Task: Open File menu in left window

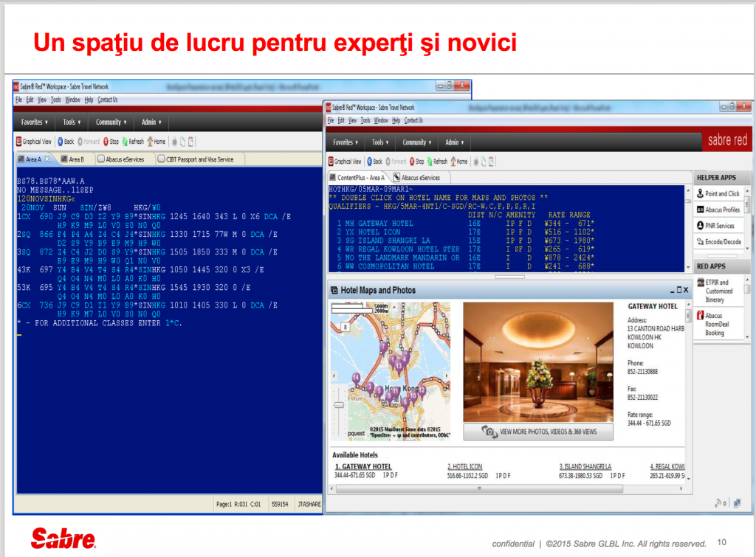Action: pos(18,100)
